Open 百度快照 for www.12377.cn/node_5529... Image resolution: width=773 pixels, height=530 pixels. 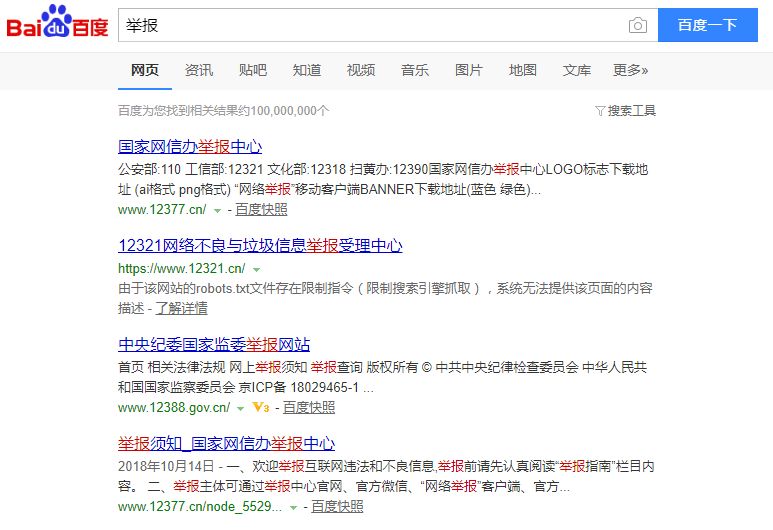coord(337,506)
